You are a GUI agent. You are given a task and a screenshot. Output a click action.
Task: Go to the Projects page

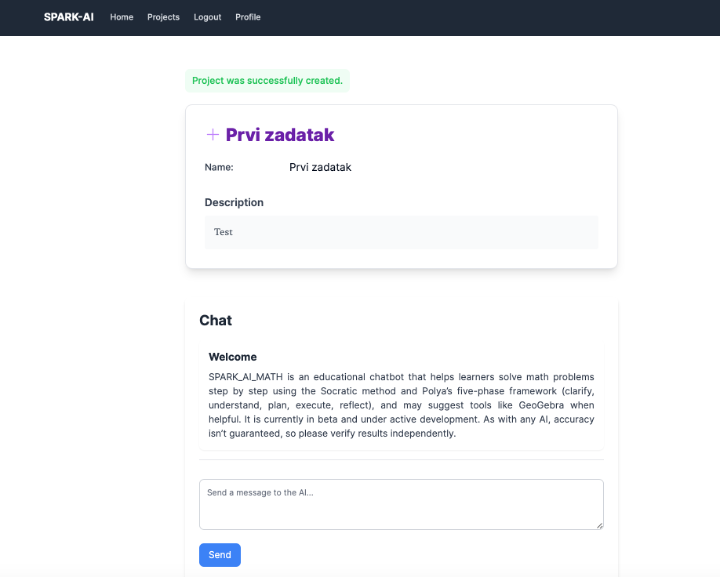[163, 17]
